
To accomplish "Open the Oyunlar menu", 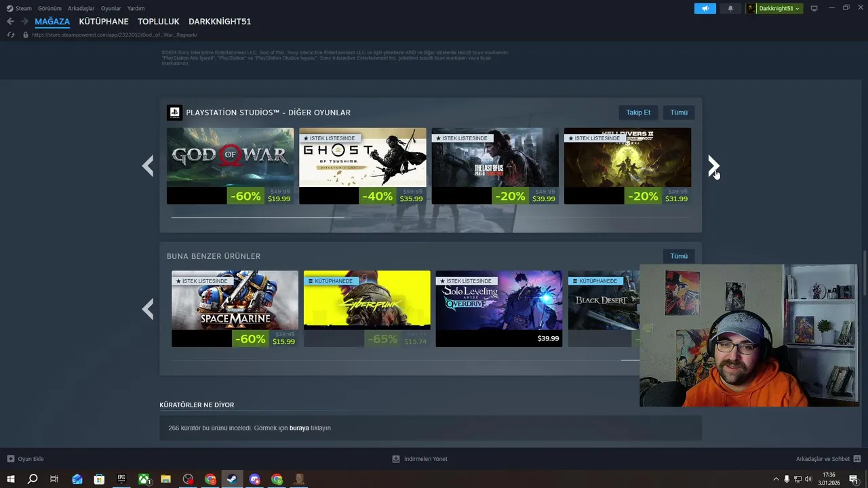I will [x=111, y=8].
